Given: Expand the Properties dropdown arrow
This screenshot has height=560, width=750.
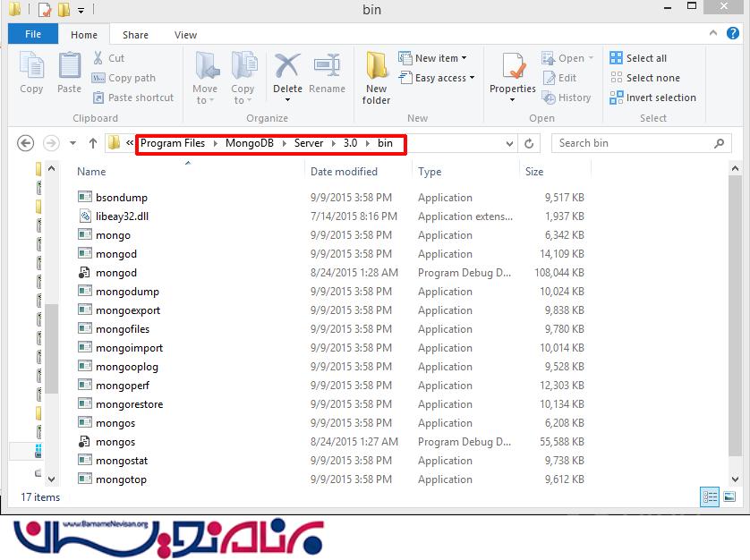Looking at the screenshot, I should pyautogui.click(x=512, y=99).
